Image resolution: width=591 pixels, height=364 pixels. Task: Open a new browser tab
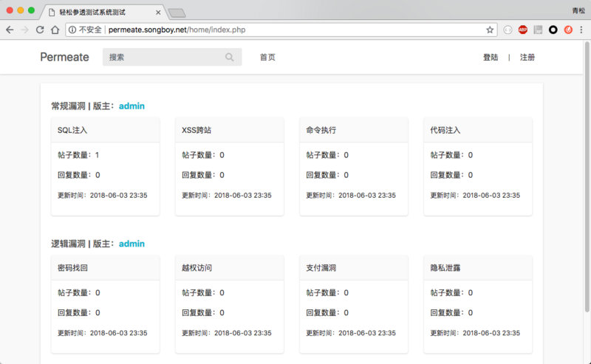[177, 13]
